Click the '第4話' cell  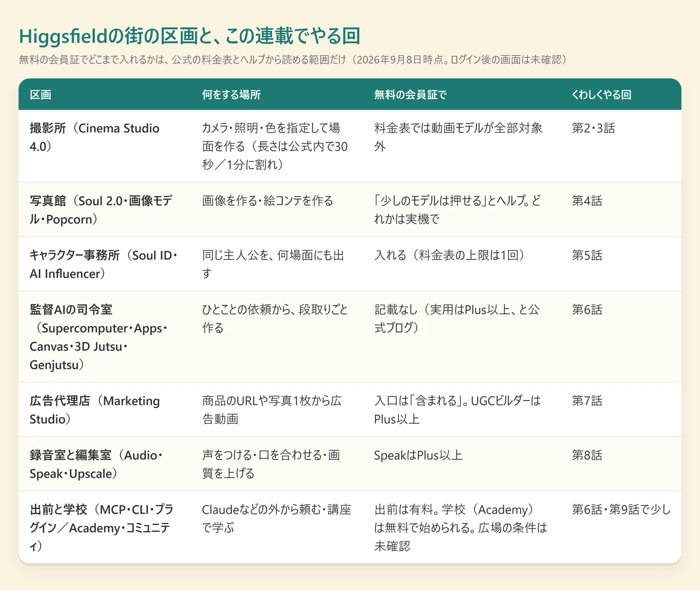[621, 209]
